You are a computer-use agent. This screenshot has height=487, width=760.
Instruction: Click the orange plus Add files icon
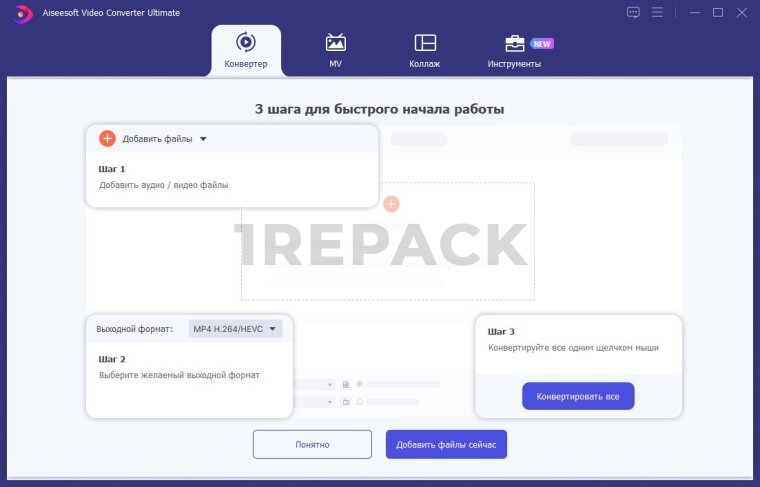point(108,139)
